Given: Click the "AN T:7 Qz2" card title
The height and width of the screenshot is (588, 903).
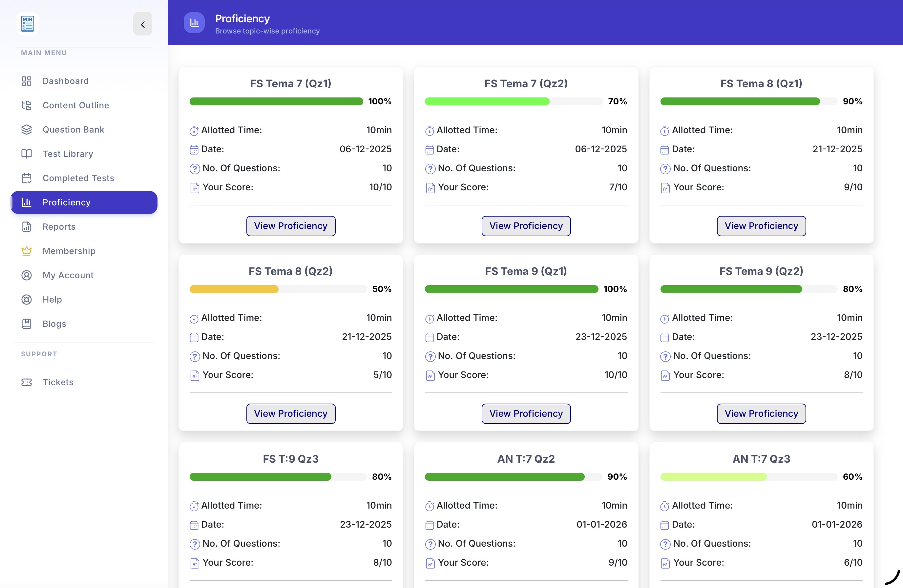Looking at the screenshot, I should (x=526, y=459).
